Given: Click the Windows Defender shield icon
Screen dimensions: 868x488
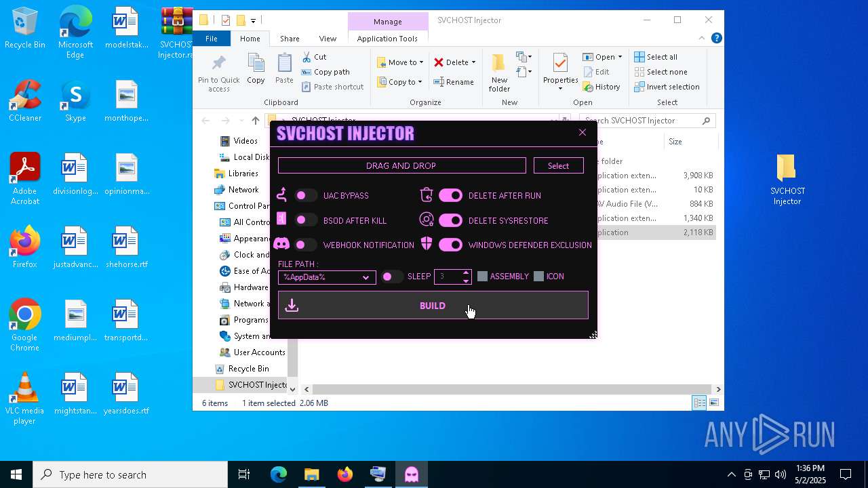Looking at the screenshot, I should pyautogui.click(x=427, y=244).
